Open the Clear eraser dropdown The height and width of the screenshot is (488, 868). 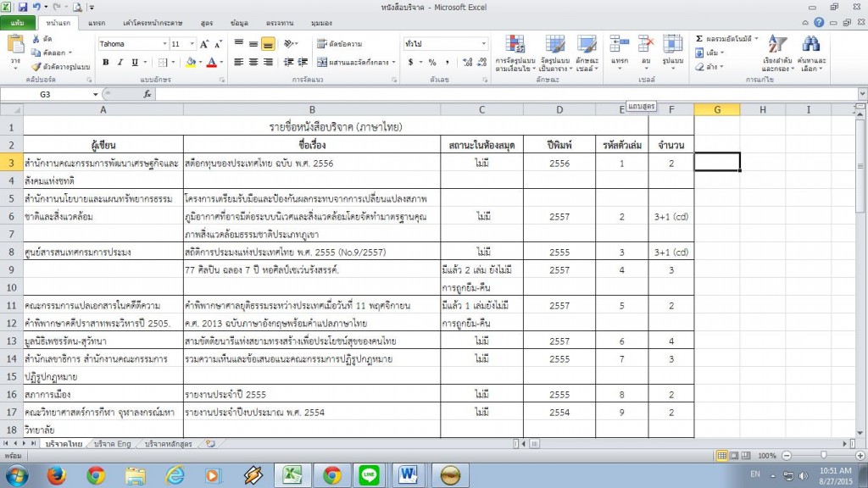pyautogui.click(x=709, y=66)
